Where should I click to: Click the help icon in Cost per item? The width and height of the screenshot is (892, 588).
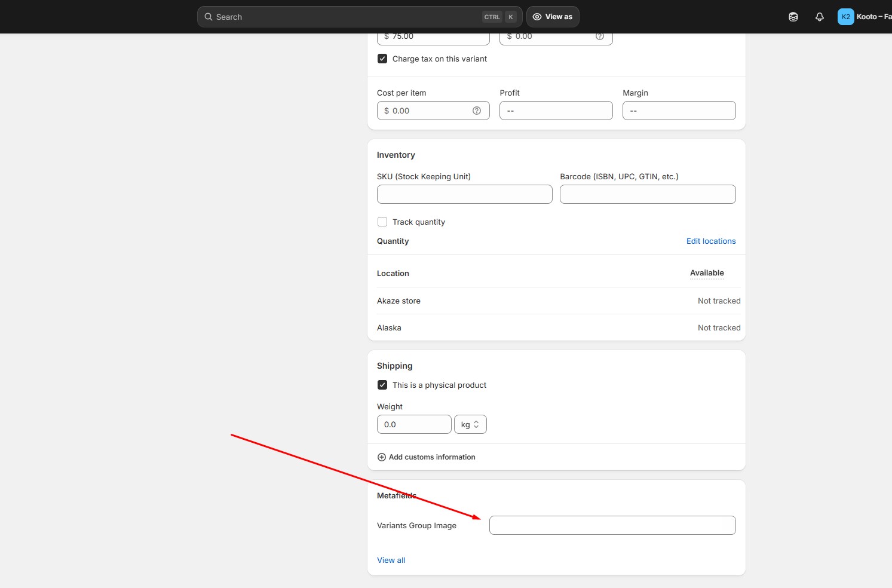tap(476, 111)
